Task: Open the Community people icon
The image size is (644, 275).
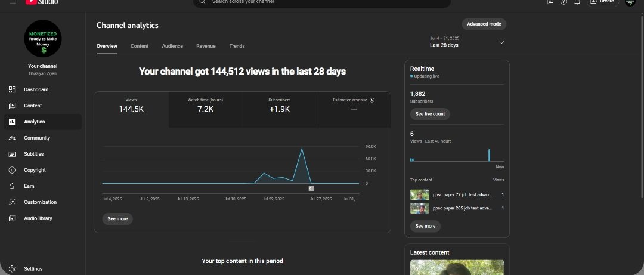Action: [x=12, y=138]
